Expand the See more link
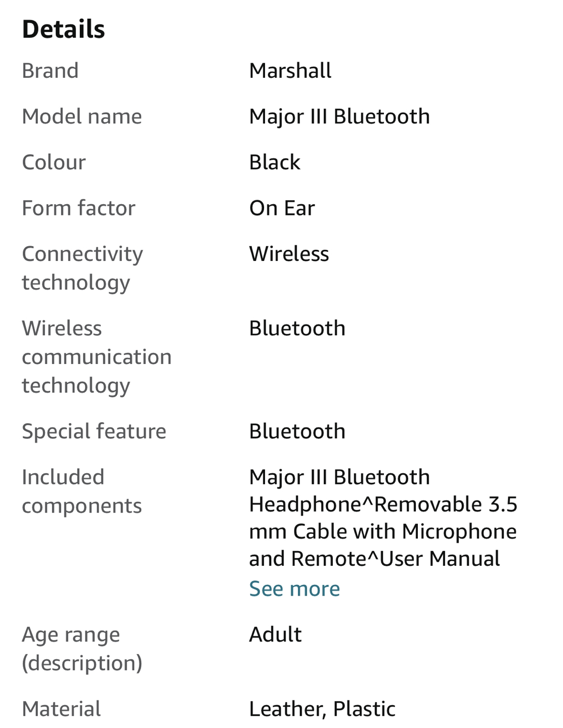This screenshot has height=728, width=563. (x=294, y=589)
